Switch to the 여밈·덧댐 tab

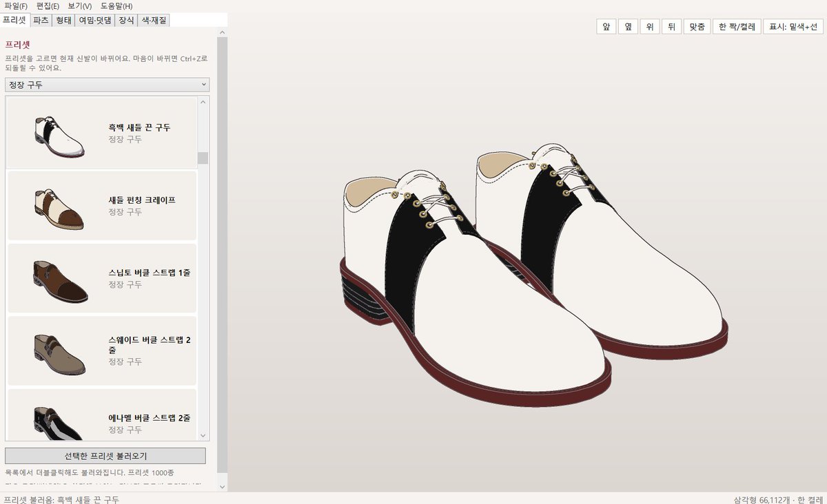tap(95, 20)
